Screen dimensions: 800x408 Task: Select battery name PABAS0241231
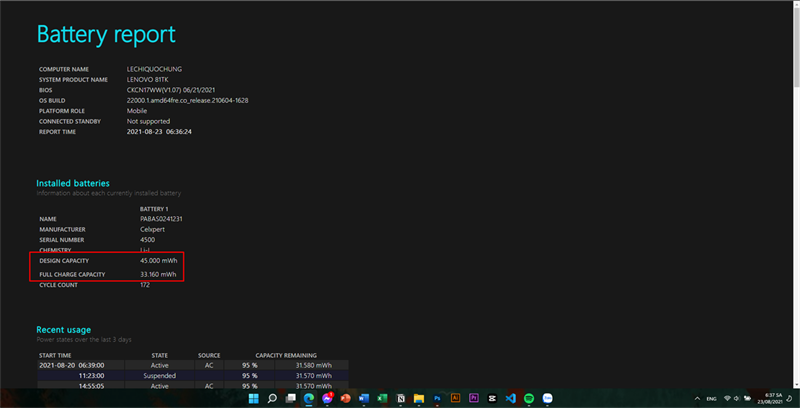[x=161, y=219]
